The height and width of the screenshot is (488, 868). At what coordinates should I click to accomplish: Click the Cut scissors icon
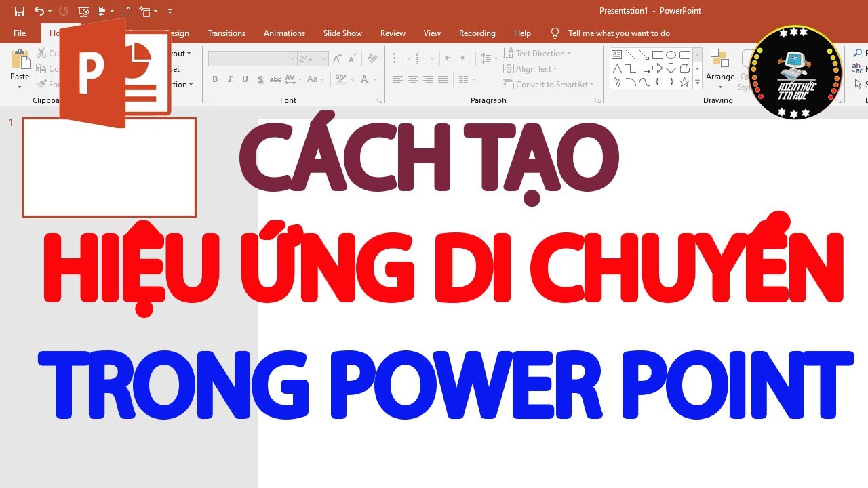pyautogui.click(x=42, y=53)
